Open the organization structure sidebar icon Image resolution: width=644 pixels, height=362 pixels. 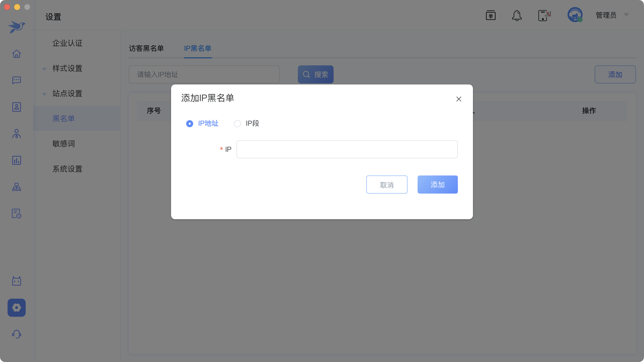point(17,187)
